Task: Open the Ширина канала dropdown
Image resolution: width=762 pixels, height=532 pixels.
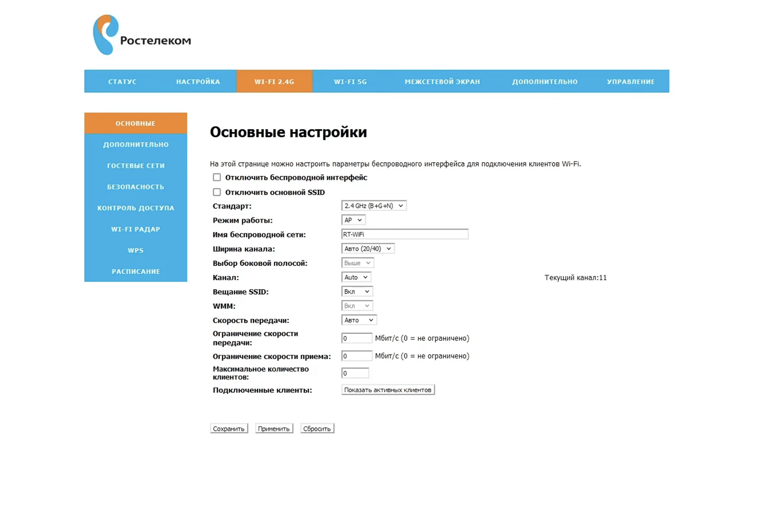Action: click(x=368, y=248)
